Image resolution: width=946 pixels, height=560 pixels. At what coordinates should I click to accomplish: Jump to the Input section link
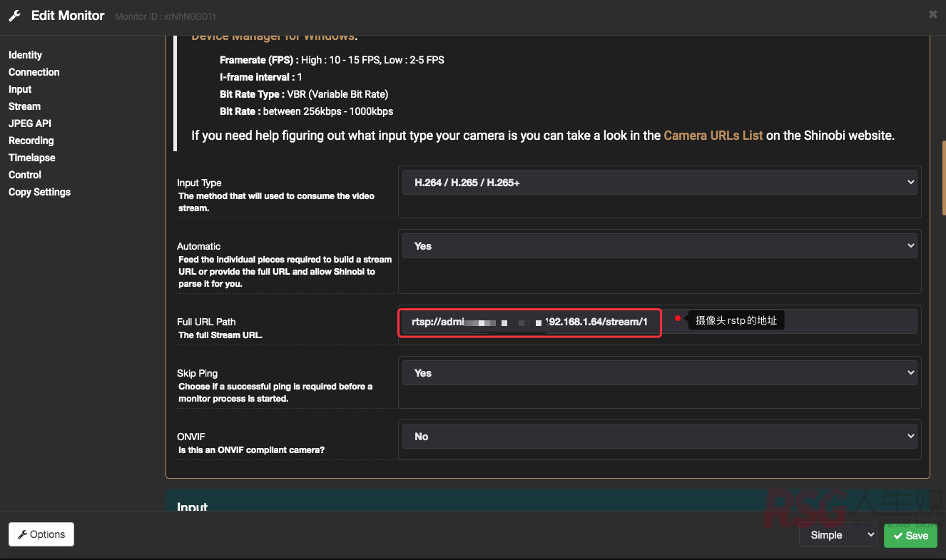click(x=20, y=89)
